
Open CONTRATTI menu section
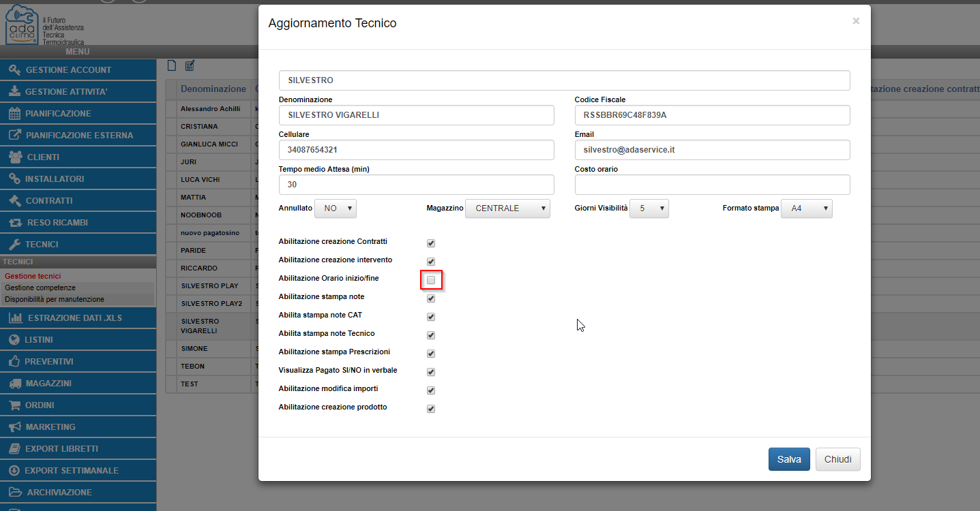(78, 201)
